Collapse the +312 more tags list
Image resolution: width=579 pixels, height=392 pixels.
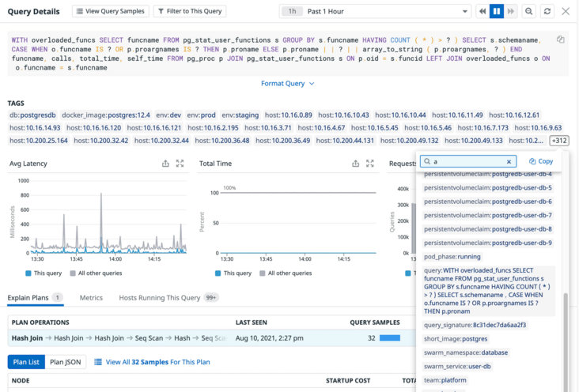(x=558, y=141)
